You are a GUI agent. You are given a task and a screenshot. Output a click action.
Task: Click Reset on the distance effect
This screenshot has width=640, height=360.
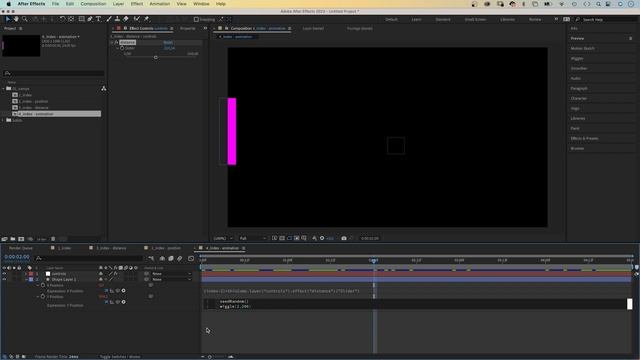click(x=168, y=42)
